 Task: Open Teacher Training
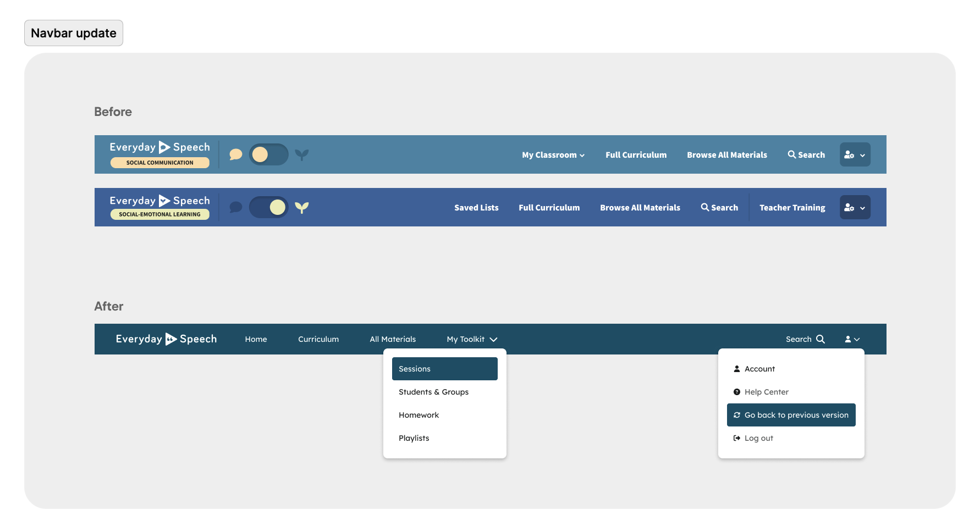(x=792, y=208)
